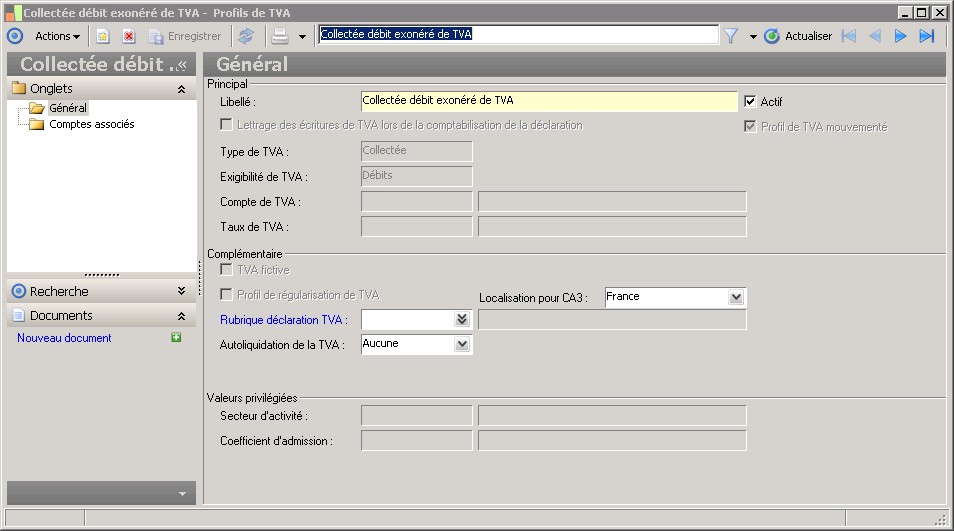The image size is (954, 531).
Task: Open the Autoliquidation de la TVA dropdown
Action: tap(462, 345)
